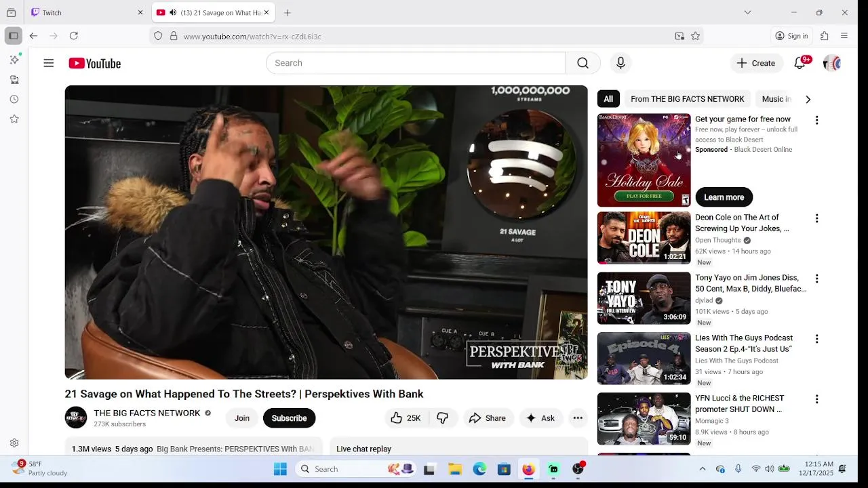Show hidden system tray icons

(x=703, y=469)
